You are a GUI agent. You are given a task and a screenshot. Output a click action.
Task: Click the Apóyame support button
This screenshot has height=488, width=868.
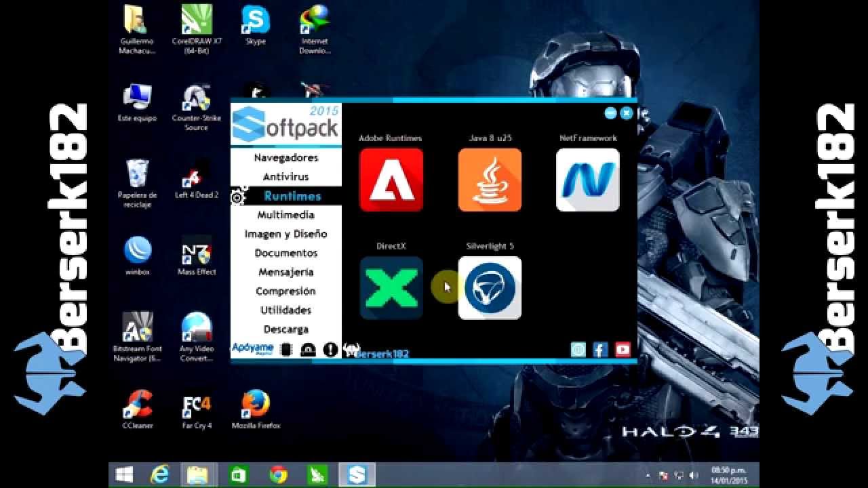tap(253, 349)
